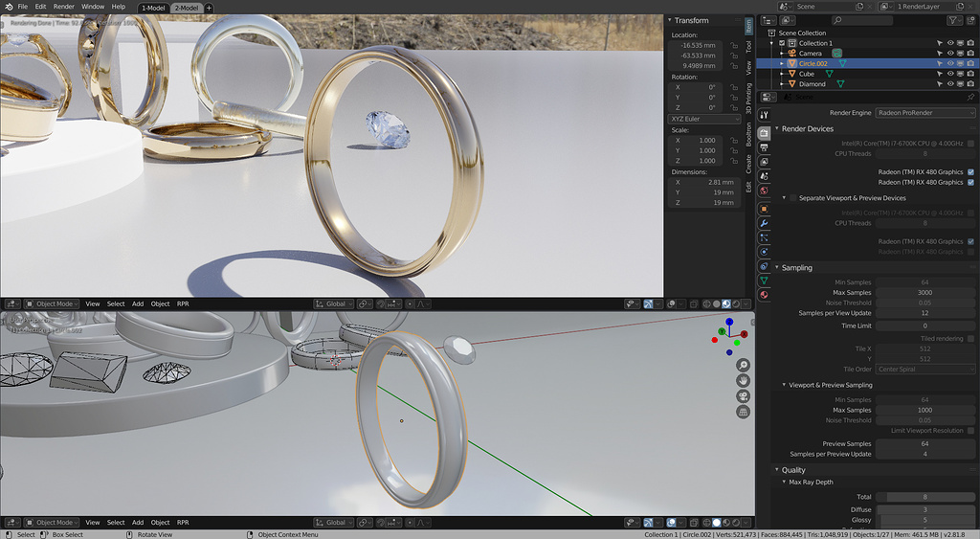This screenshot has width=980, height=539.
Task: Open the Render Engine dropdown
Action: pyautogui.click(x=925, y=113)
